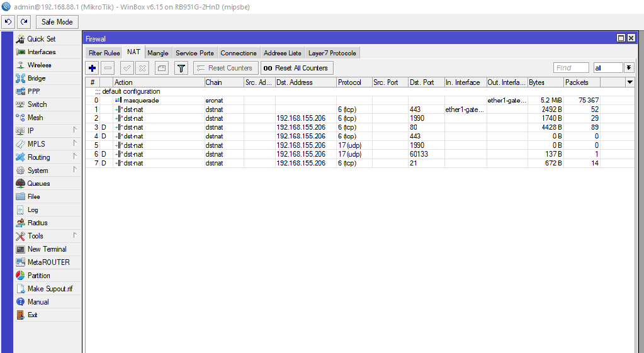Sort by the Bytes column header
This screenshot has width=644, height=353.
pos(545,82)
